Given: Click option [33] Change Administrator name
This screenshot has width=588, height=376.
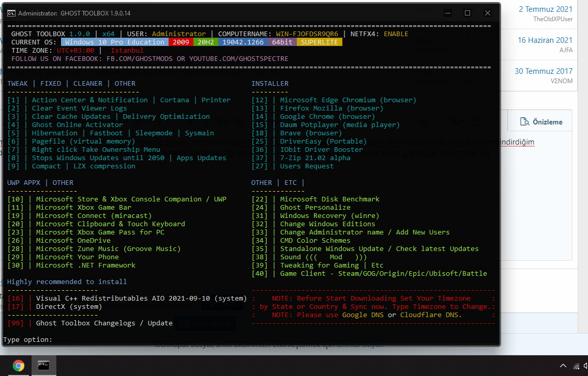Looking at the screenshot, I should (x=351, y=232).
